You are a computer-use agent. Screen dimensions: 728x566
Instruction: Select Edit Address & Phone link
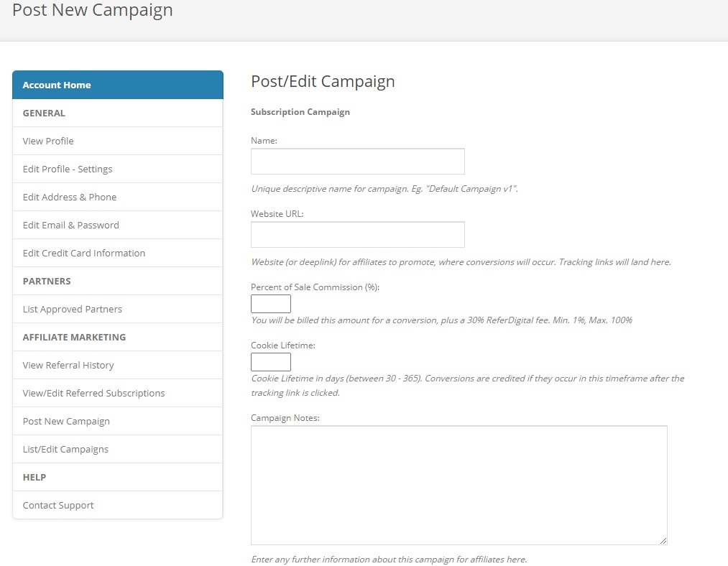(117, 198)
